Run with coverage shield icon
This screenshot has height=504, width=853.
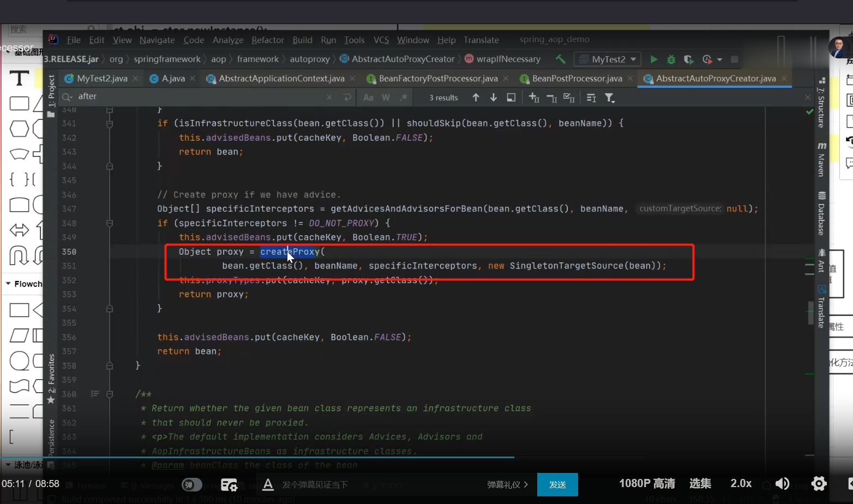pos(689,59)
